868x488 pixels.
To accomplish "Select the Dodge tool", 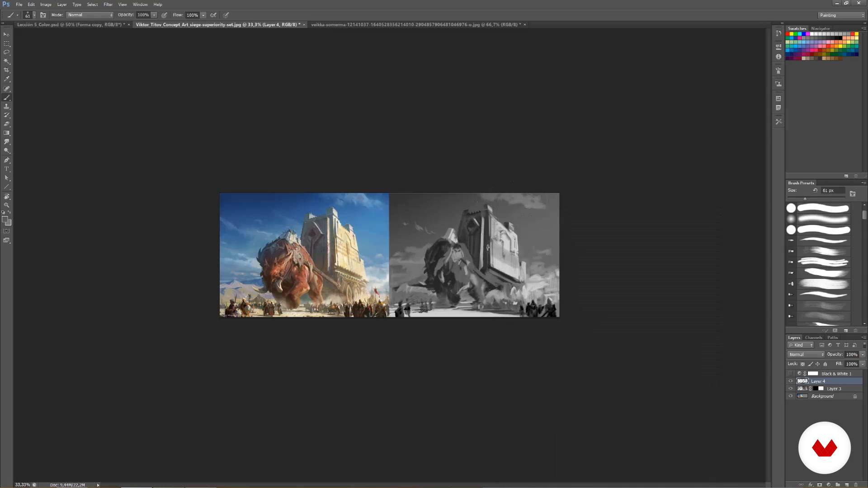I will 6,150.
